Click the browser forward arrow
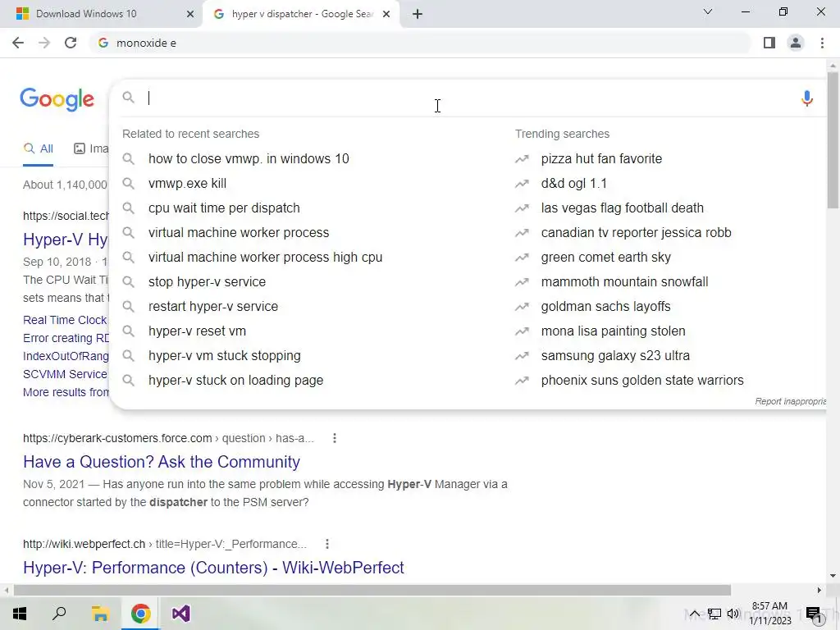The width and height of the screenshot is (840, 630). tap(44, 43)
